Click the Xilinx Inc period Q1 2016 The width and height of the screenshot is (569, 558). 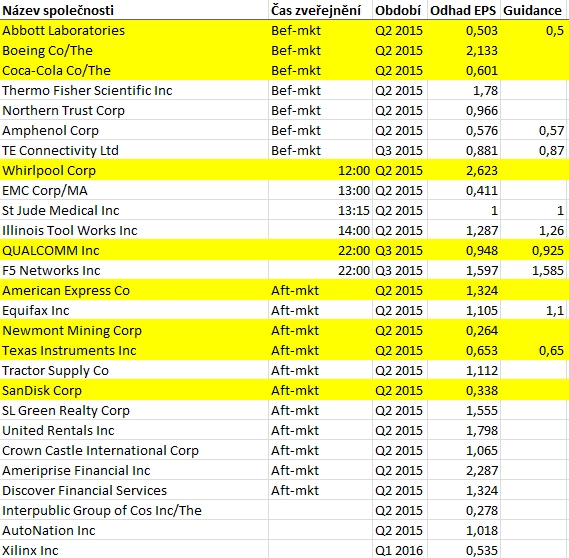[400, 550]
